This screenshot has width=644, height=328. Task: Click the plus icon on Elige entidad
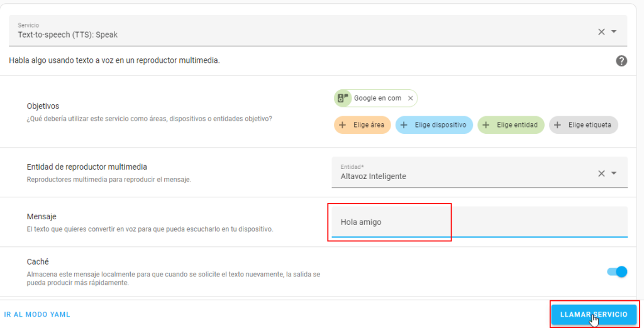click(486, 125)
